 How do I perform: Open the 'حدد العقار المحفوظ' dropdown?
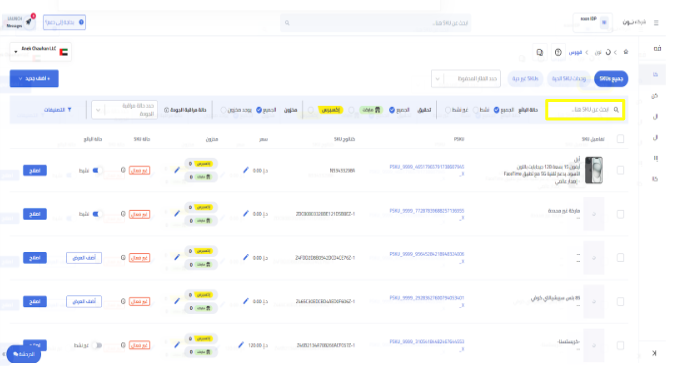(466, 79)
